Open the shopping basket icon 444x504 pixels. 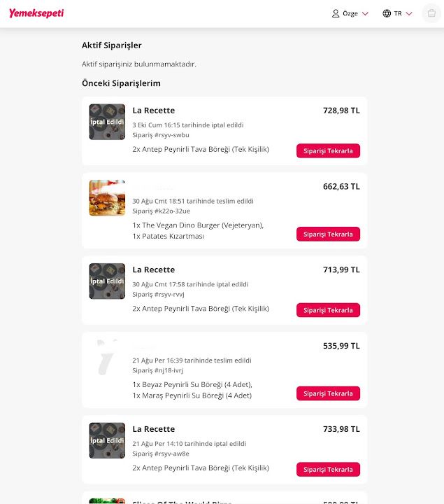click(x=431, y=13)
